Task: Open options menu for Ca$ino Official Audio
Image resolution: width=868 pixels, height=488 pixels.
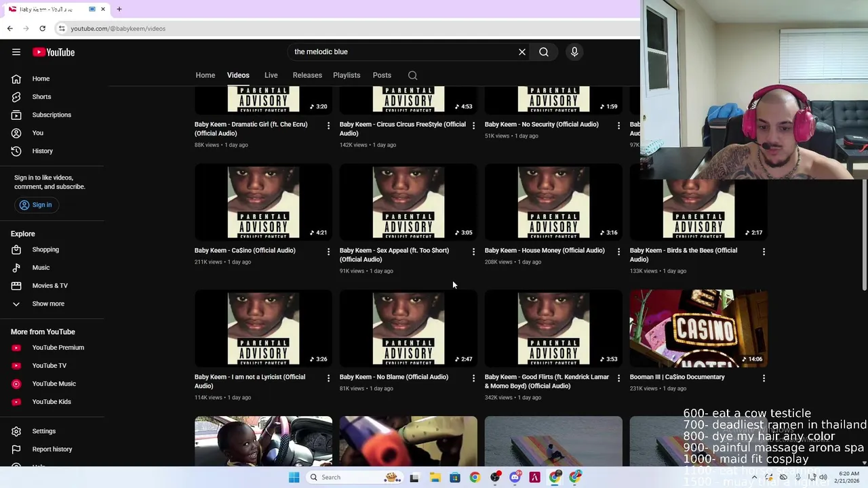Action: [x=328, y=251]
